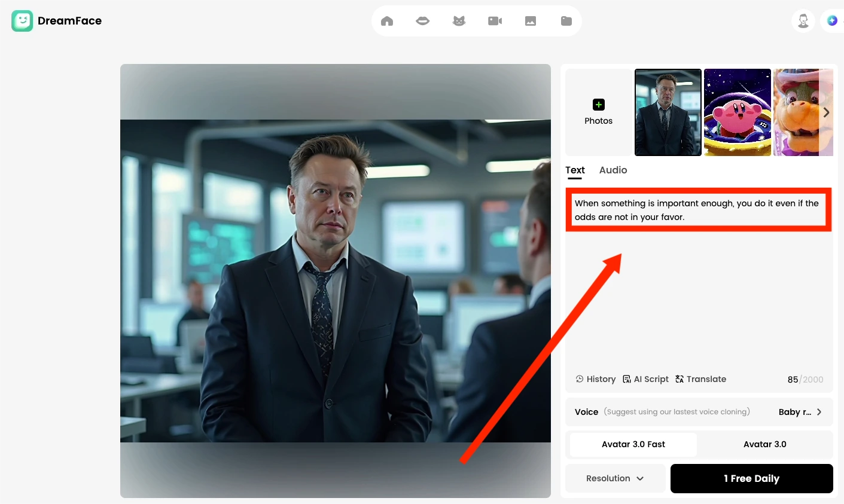
Task: Open the pet animation cat icon
Action: [x=458, y=20]
